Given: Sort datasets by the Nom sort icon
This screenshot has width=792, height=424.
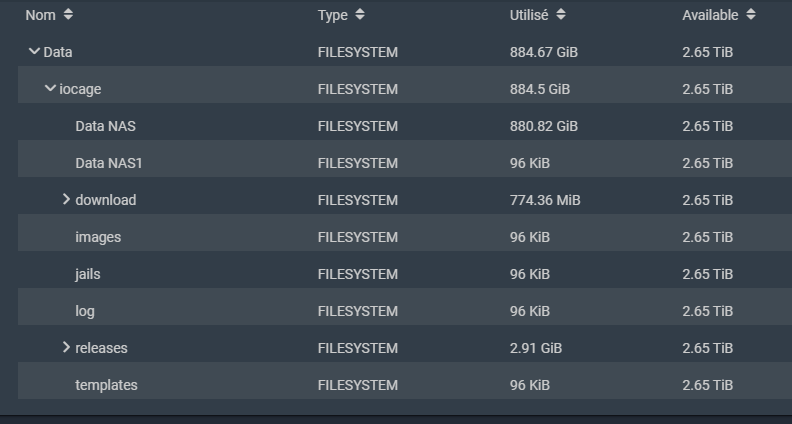Looking at the screenshot, I should 68,15.
